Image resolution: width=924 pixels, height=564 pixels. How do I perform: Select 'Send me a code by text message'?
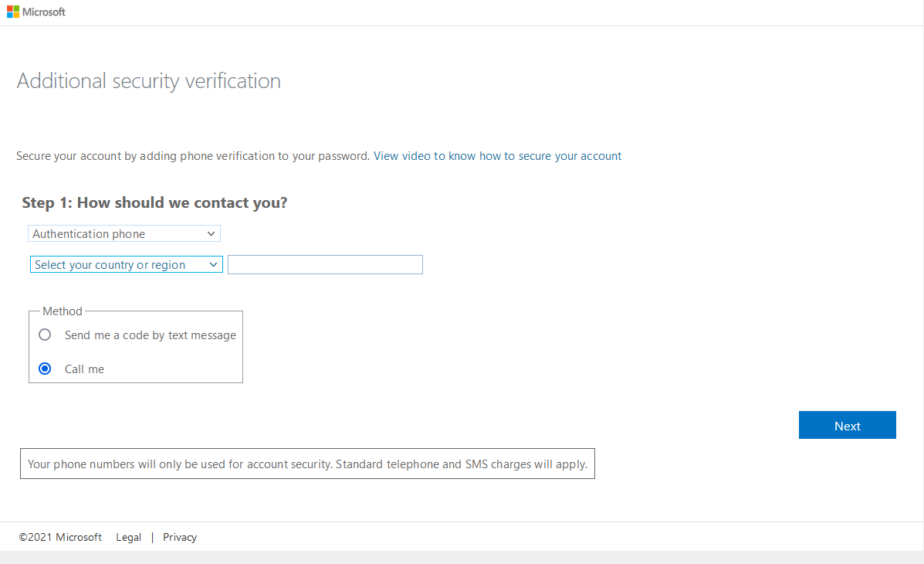[x=45, y=335]
